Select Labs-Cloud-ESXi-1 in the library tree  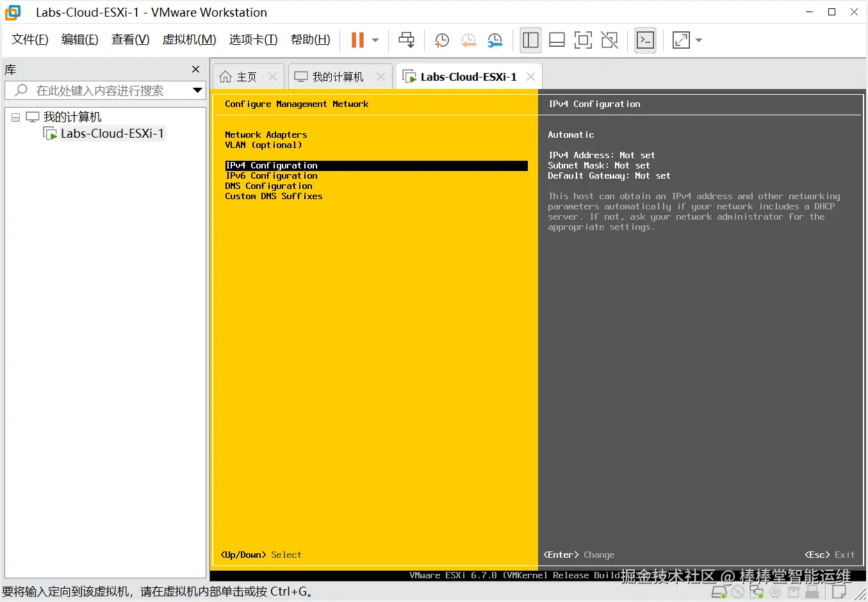click(112, 133)
